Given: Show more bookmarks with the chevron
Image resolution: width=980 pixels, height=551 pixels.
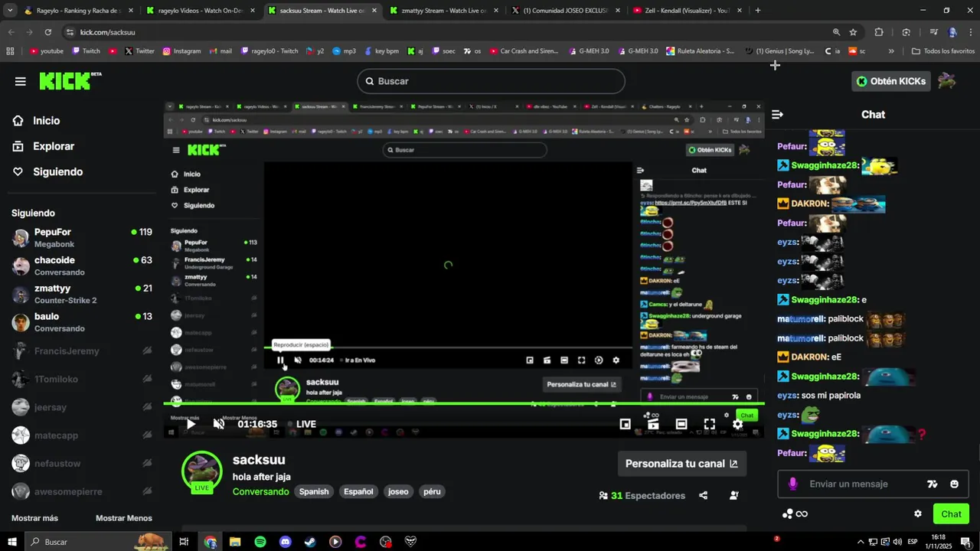Looking at the screenshot, I should pyautogui.click(x=891, y=51).
